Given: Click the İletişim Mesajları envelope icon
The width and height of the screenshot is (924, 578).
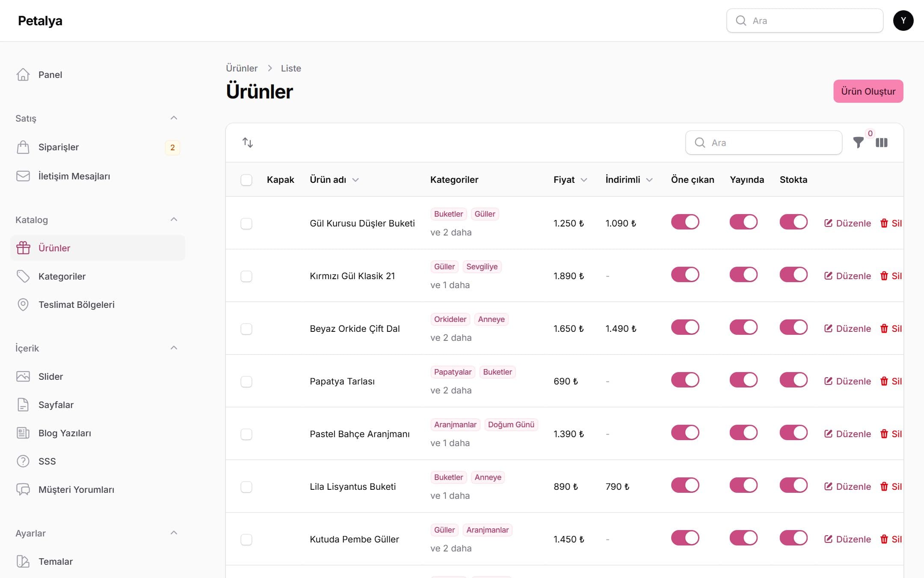Looking at the screenshot, I should coord(23,176).
